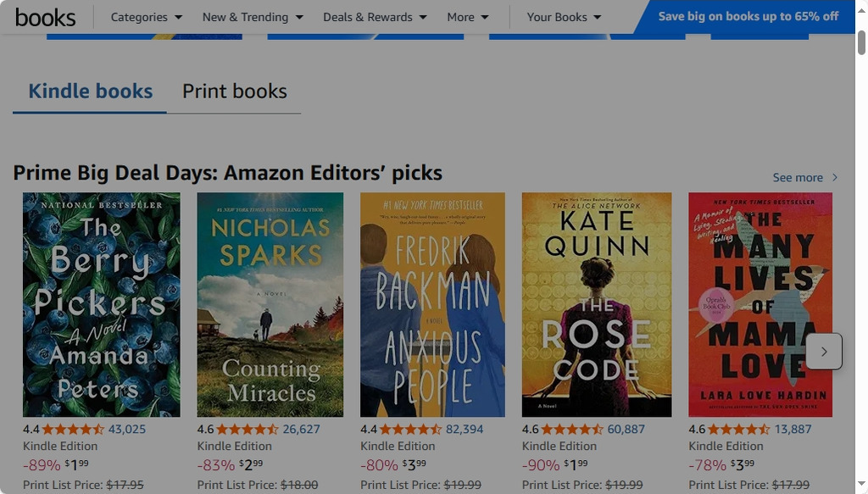The image size is (868, 494).
Task: Open the New & Trending dropdown
Action: (x=252, y=17)
